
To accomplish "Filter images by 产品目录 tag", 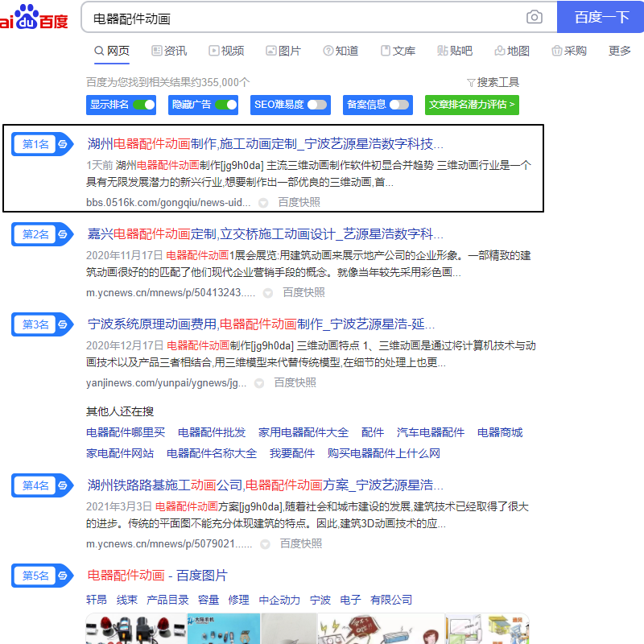I will (x=167, y=600).
